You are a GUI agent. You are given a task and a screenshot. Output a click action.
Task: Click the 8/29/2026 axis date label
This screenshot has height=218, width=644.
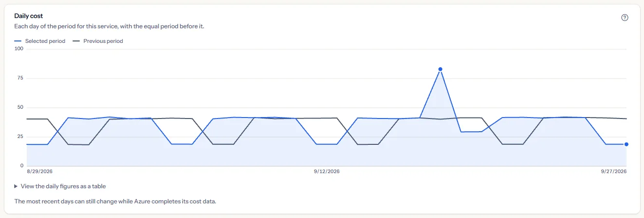click(x=39, y=172)
